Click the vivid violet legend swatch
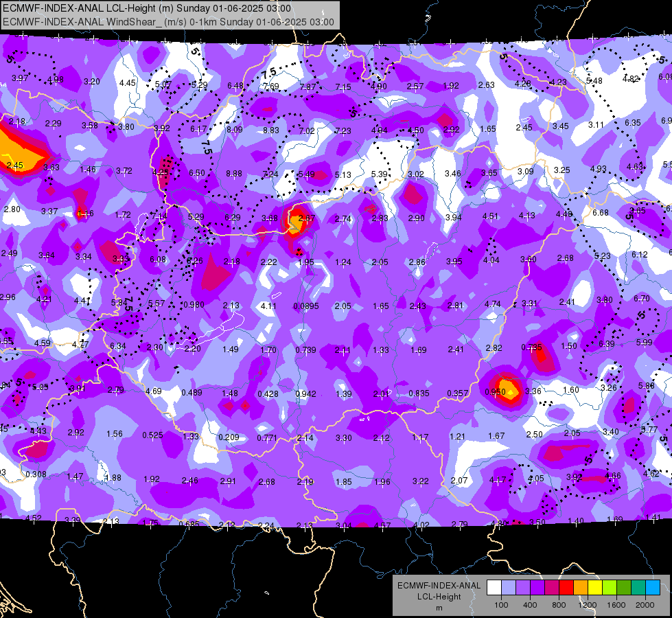The width and height of the screenshot is (672, 618). tap(537, 588)
